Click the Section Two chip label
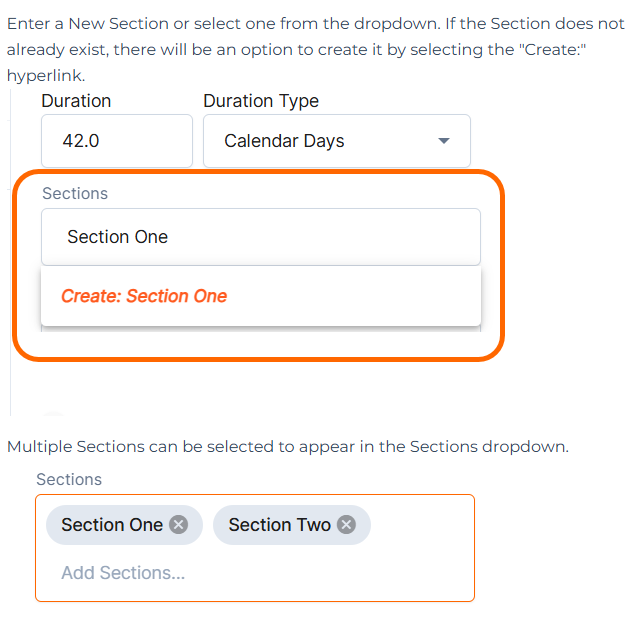The image size is (643, 621). [279, 525]
